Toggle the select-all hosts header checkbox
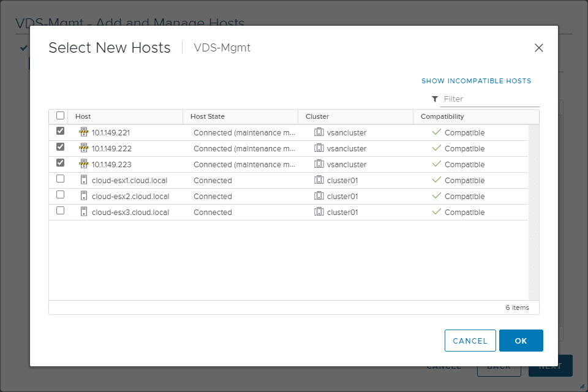This screenshot has width=588, height=392. tap(60, 115)
